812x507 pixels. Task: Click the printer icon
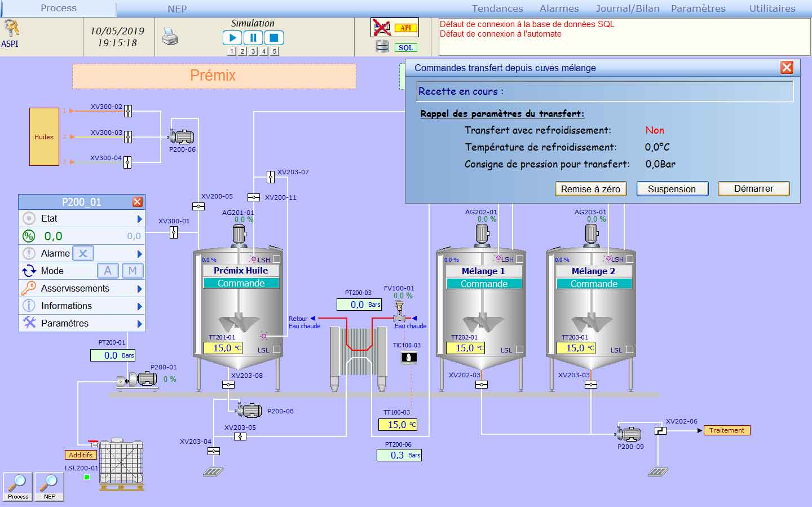(x=170, y=37)
